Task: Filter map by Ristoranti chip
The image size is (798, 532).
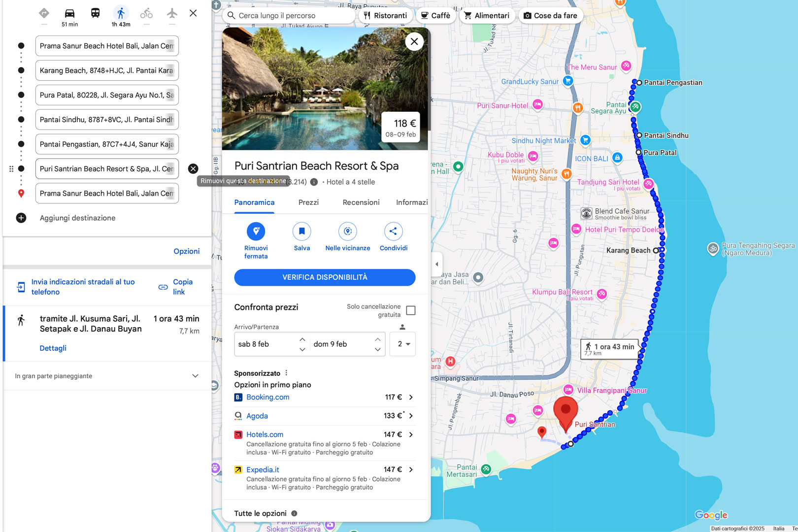Action: pyautogui.click(x=385, y=16)
